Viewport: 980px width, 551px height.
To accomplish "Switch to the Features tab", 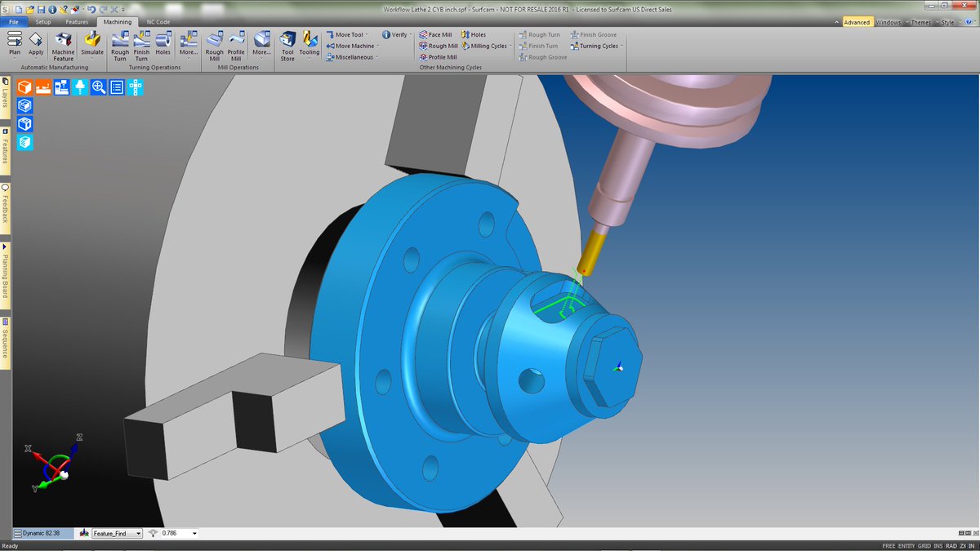I will click(77, 22).
